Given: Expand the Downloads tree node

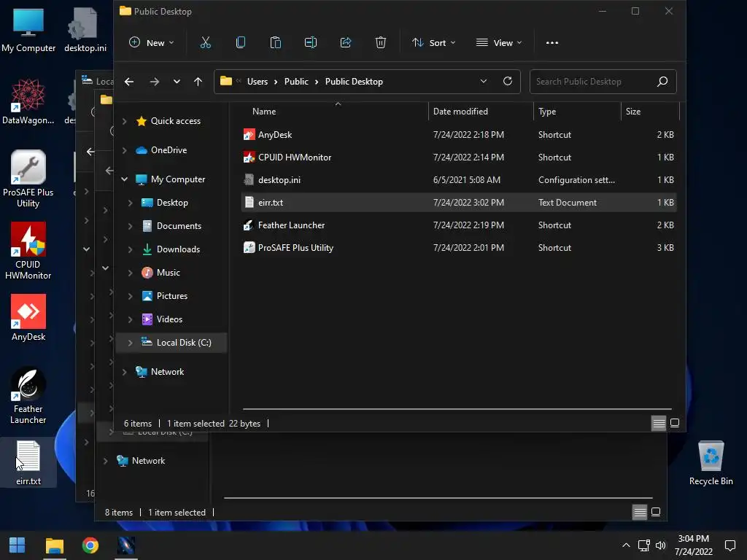Looking at the screenshot, I should coord(130,249).
